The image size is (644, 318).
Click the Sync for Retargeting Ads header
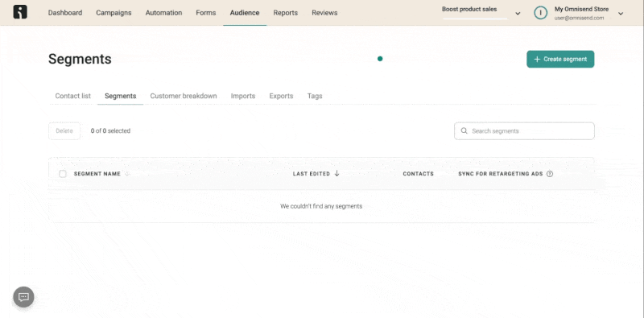500,174
